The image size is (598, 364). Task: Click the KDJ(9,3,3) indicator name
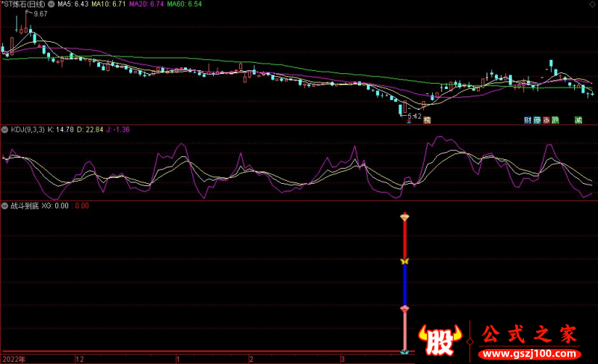(x=27, y=130)
